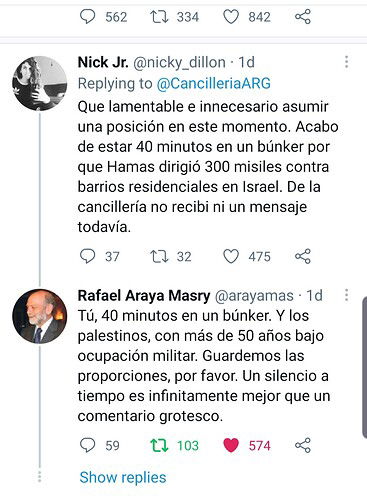The height and width of the screenshot is (499, 367).
Task: Open more options for Rafael Araya Masry tweet
Action: (x=347, y=295)
